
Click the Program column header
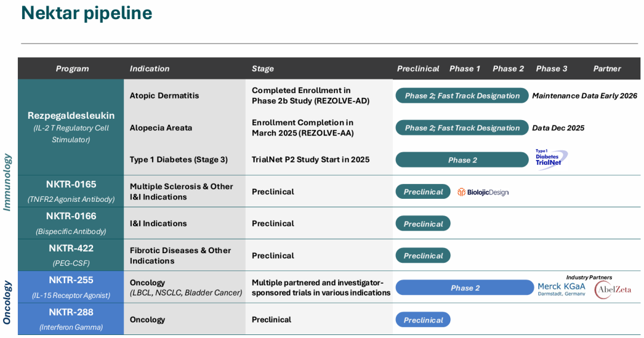(72, 69)
